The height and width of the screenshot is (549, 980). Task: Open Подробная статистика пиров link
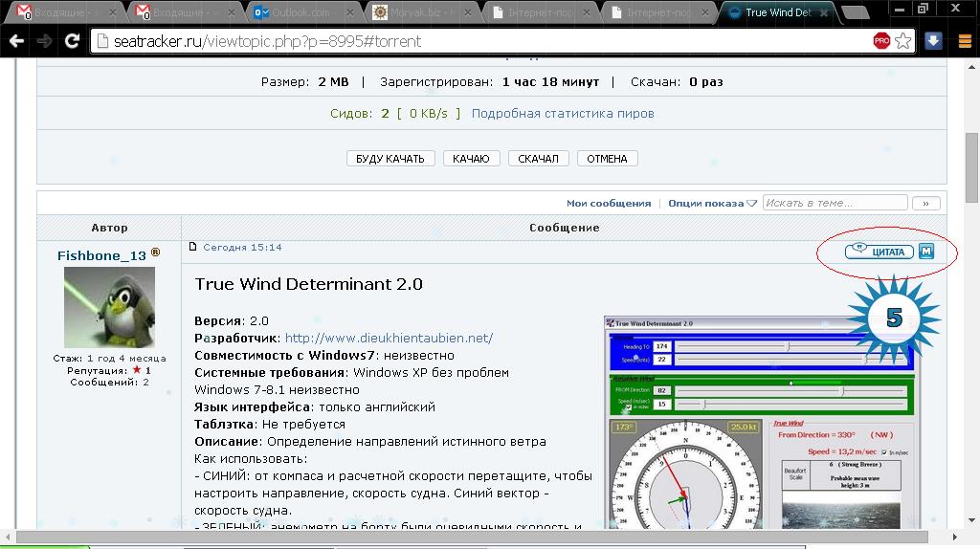[x=563, y=113]
